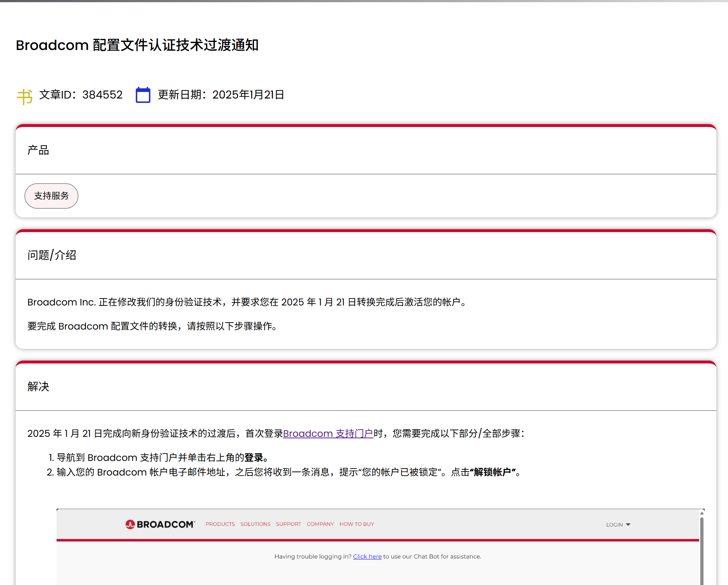
Task: Click the article ID 384552 text
Action: tap(102, 95)
